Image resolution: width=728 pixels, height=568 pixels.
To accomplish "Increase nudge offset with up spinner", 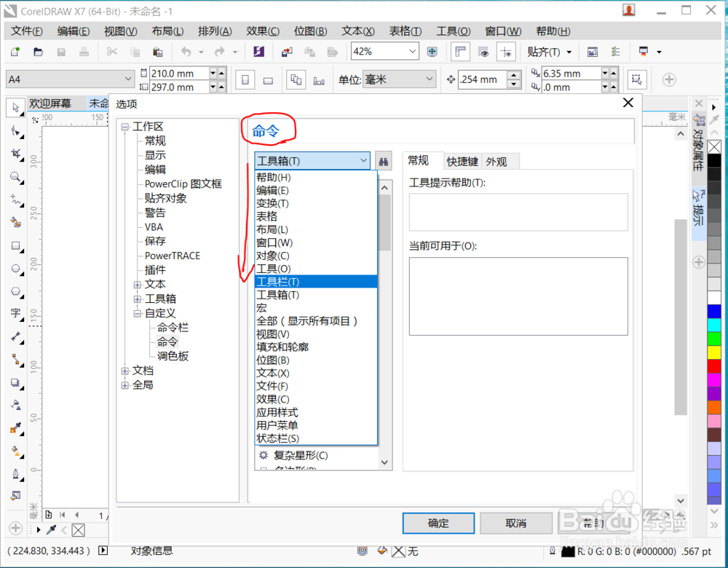I will coord(513,75).
